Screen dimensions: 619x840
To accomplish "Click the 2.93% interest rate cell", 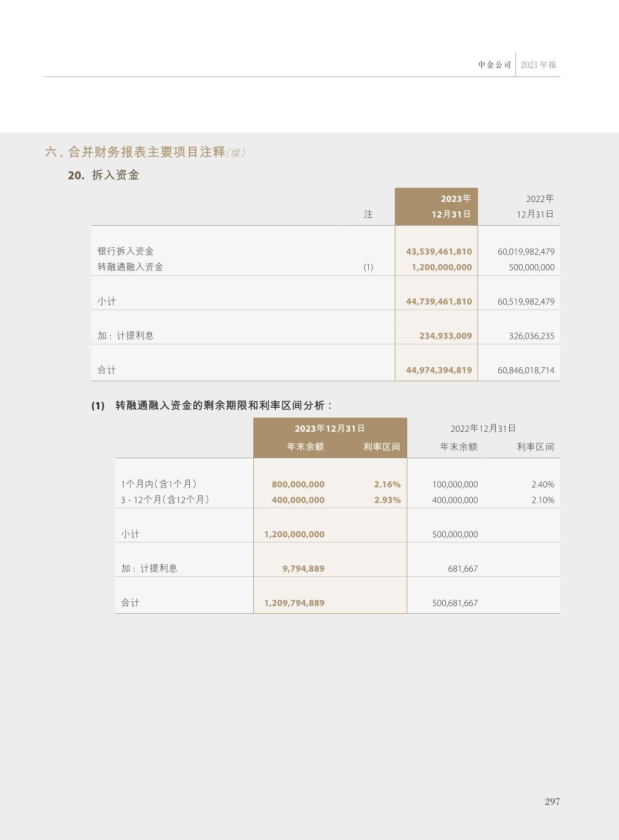I will 387,500.
